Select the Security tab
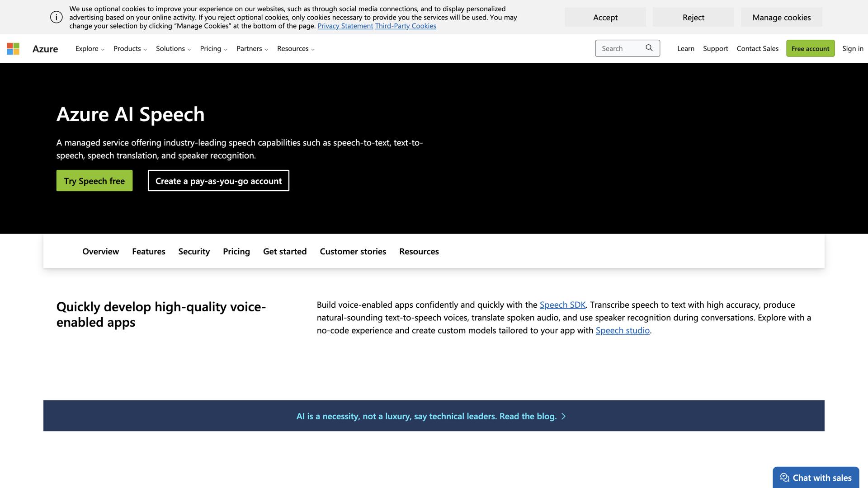This screenshot has width=868, height=488. (x=193, y=251)
